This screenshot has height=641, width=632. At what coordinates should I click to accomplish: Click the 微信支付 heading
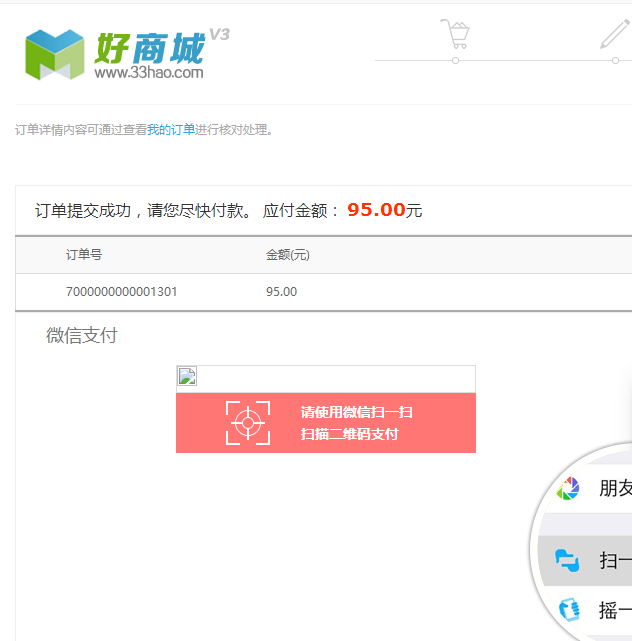82,335
